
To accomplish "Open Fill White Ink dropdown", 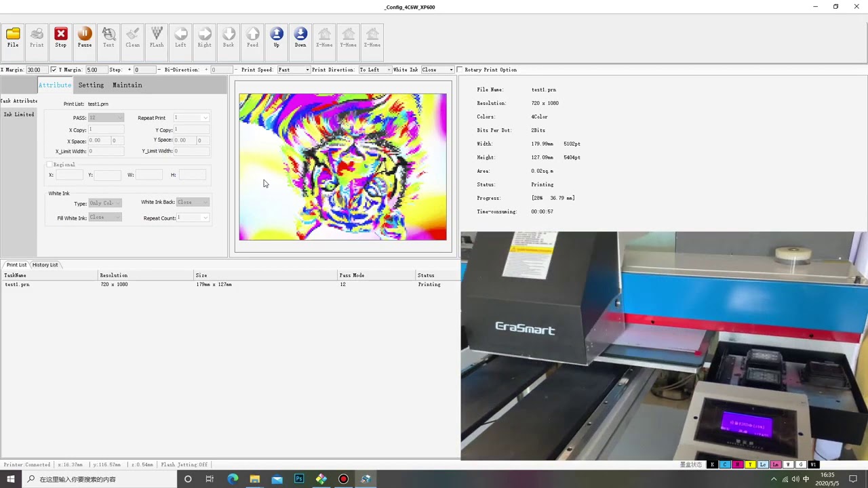I will (x=105, y=218).
